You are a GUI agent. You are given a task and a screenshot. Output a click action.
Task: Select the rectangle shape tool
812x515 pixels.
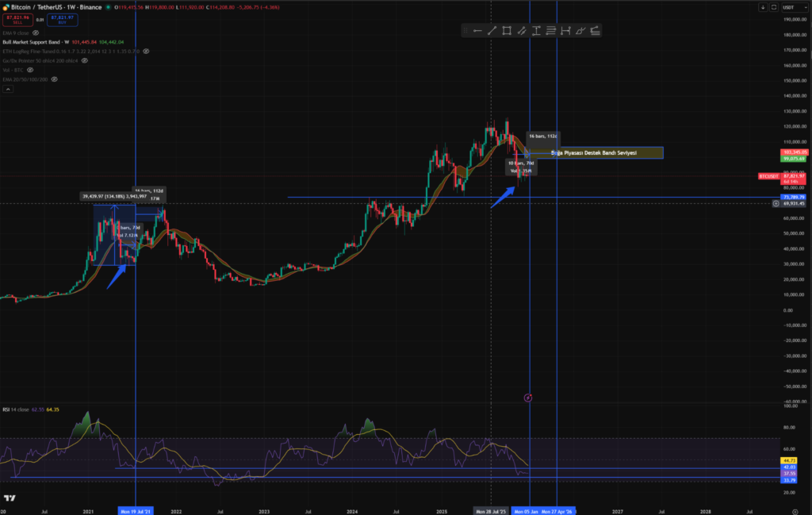pyautogui.click(x=507, y=31)
